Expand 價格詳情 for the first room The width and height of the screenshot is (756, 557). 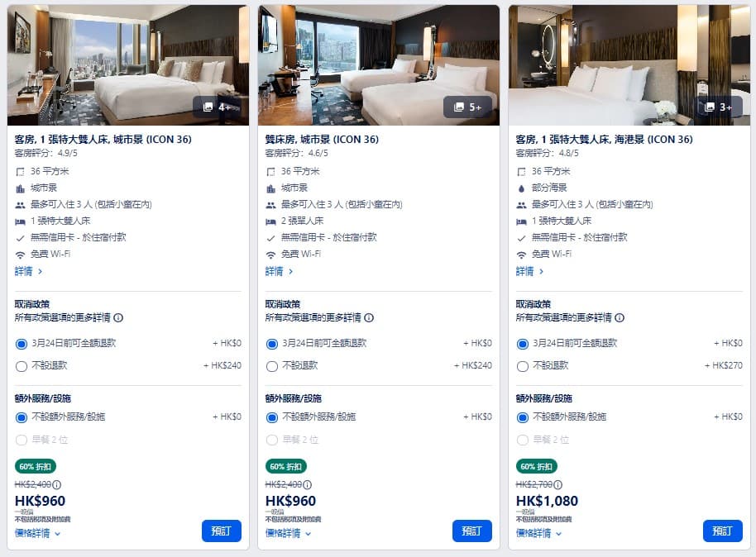[37, 533]
